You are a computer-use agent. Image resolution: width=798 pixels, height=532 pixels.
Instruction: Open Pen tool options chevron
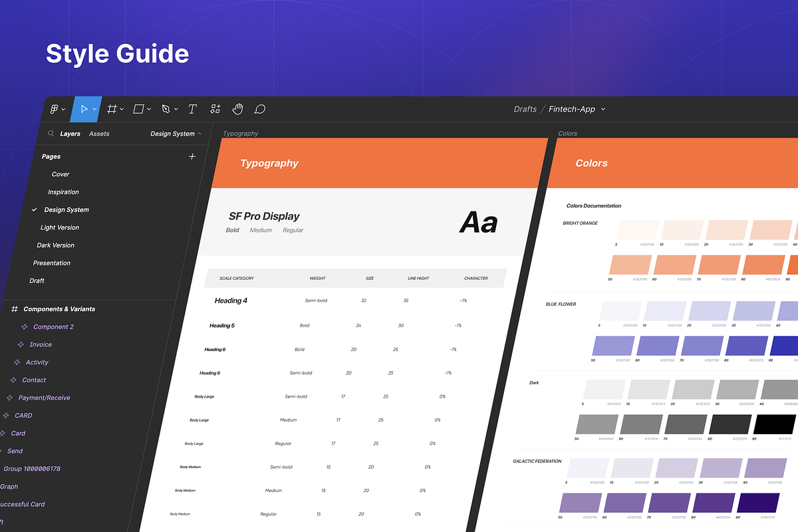[176, 110]
